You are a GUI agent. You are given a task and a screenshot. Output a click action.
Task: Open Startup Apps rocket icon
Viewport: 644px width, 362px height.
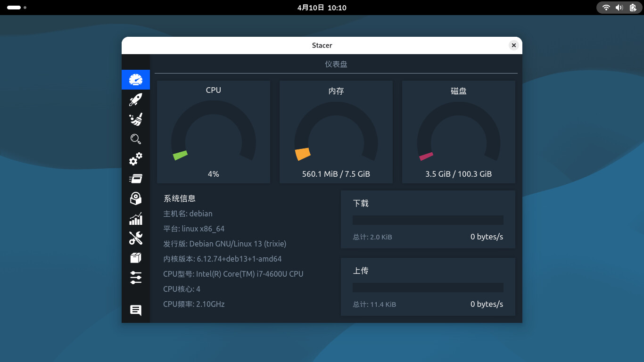pos(136,99)
